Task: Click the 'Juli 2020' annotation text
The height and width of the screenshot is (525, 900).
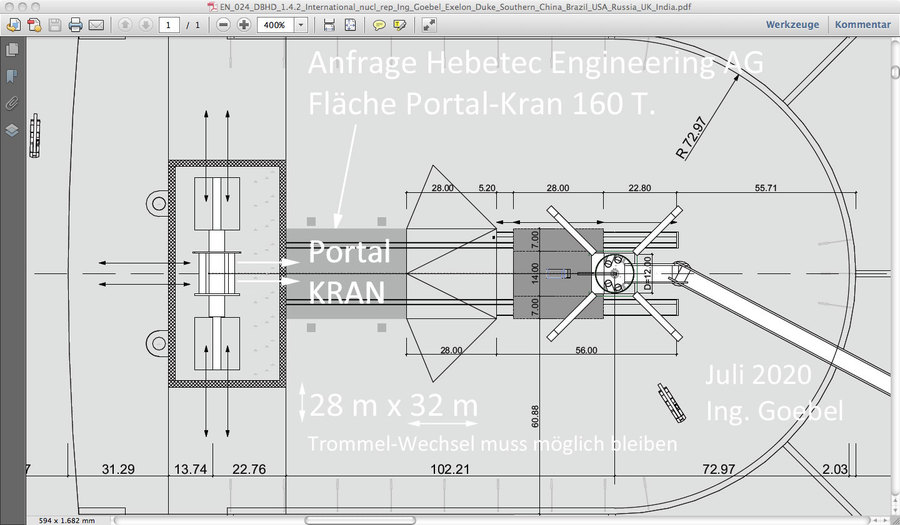Action: (758, 375)
